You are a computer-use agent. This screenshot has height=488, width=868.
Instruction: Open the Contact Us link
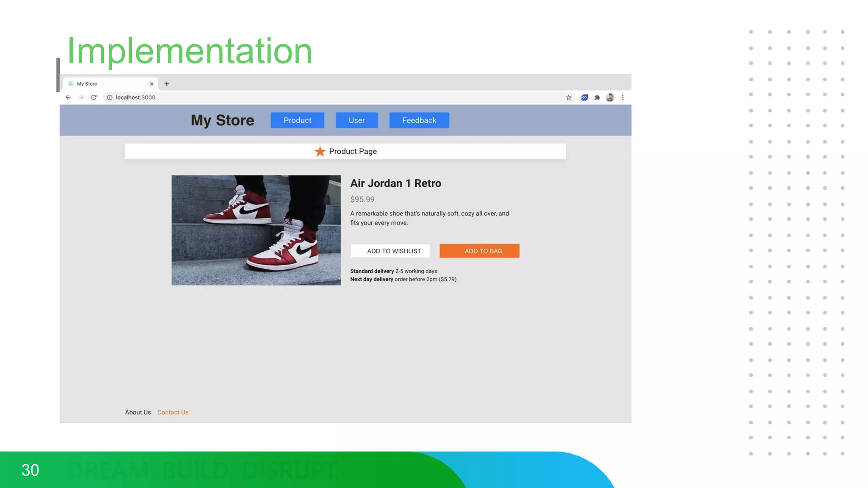click(172, 412)
